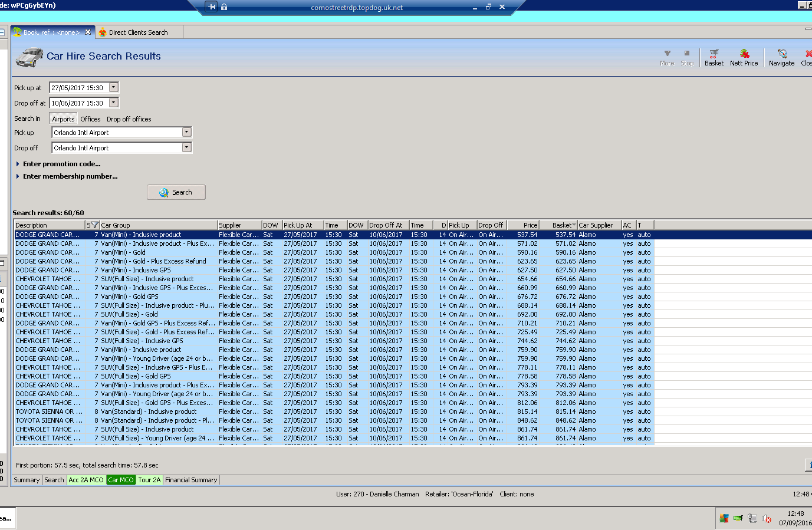Sort by the Description column header
The height and width of the screenshot is (530, 812).
point(50,225)
